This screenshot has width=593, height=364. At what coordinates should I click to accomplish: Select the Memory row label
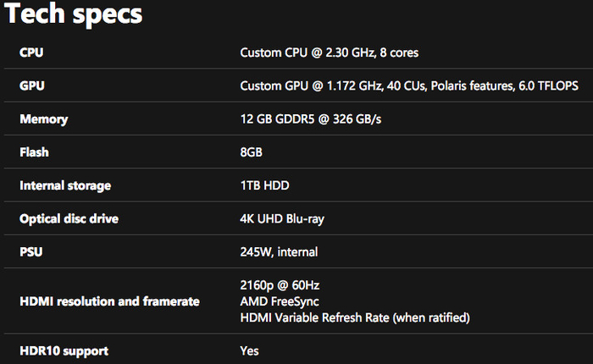coord(43,119)
